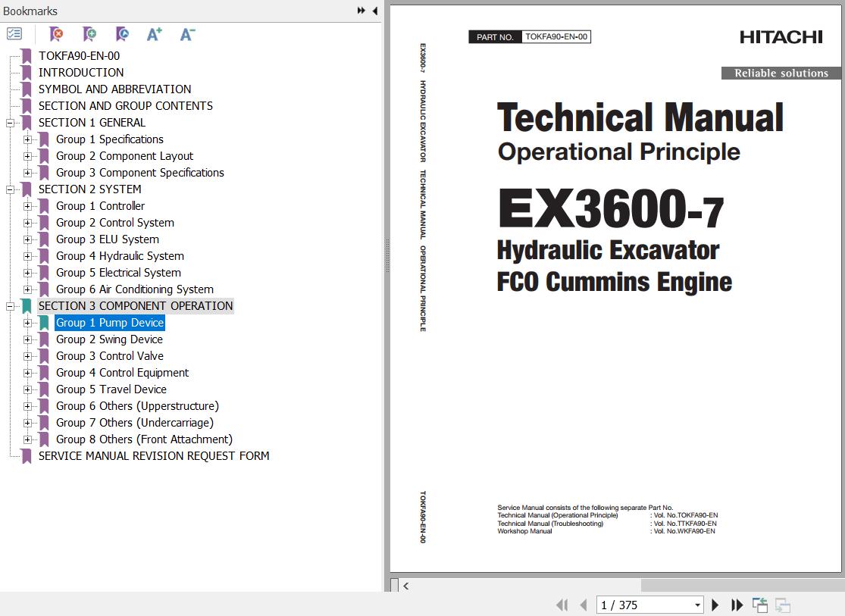Collapse SECTION 1 GENERAL tree node
Image resolution: width=845 pixels, height=616 pixels.
(11, 123)
